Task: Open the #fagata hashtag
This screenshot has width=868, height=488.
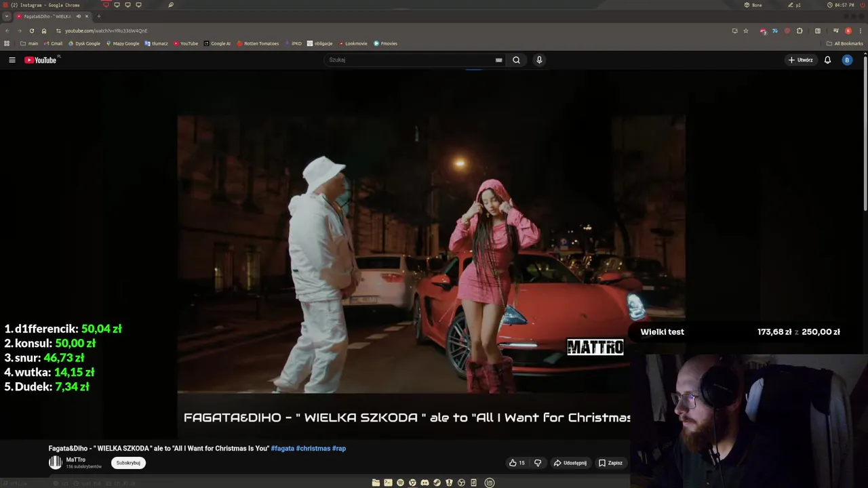Action: click(x=282, y=448)
